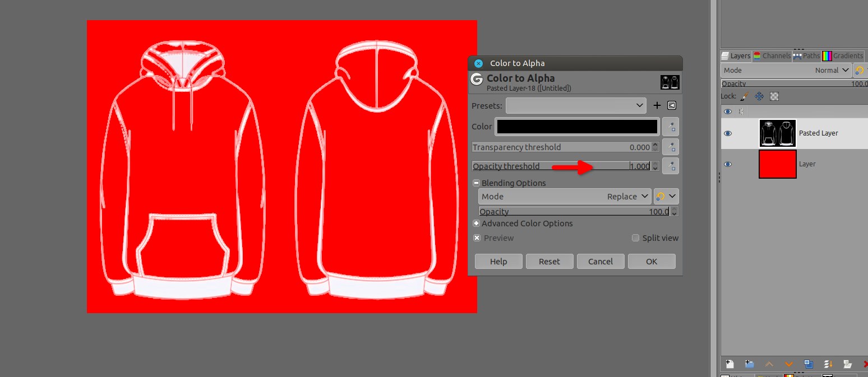
Task: Hide the Pasted Layer
Action: click(728, 133)
